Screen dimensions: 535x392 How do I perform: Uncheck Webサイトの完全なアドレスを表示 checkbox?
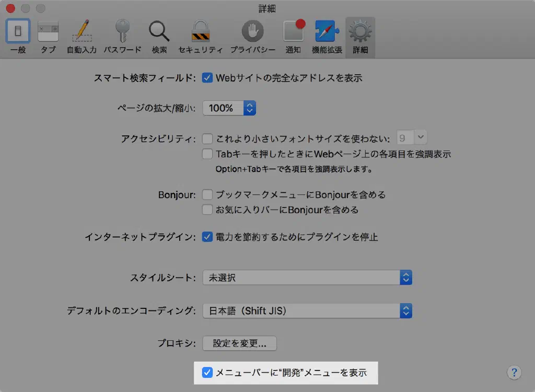[x=207, y=78]
